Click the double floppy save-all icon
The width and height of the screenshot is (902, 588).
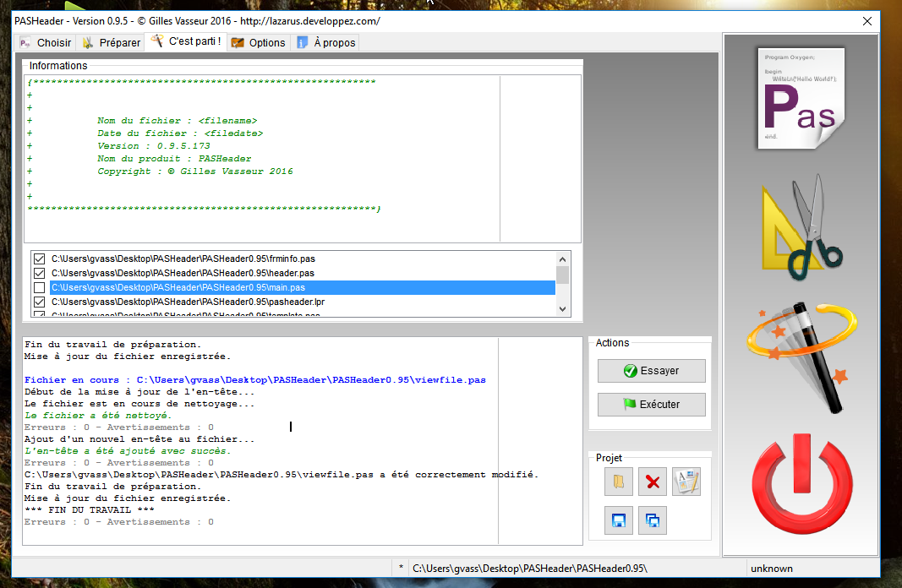(653, 520)
